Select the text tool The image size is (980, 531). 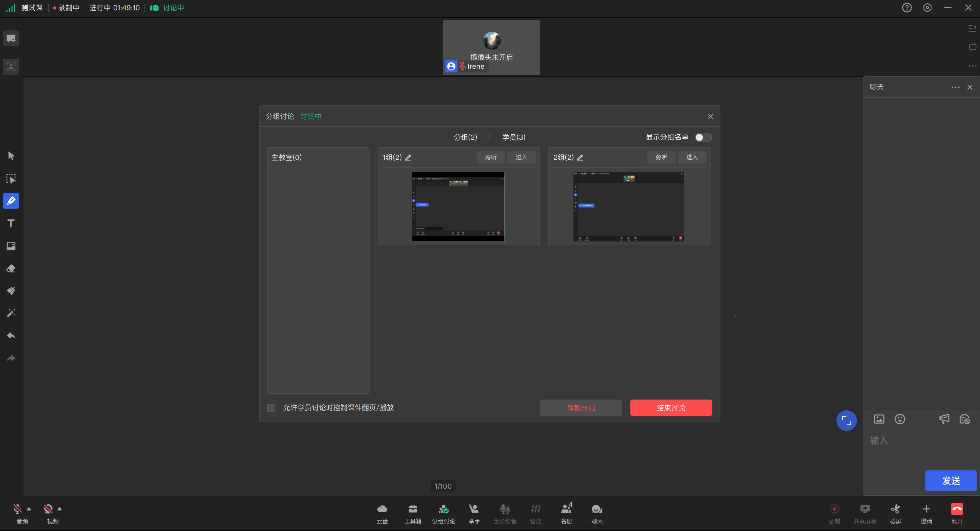[11, 223]
